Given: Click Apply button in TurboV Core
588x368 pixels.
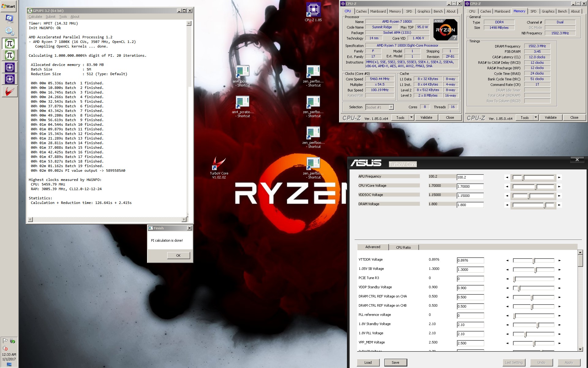Looking at the screenshot, I should click(569, 362).
